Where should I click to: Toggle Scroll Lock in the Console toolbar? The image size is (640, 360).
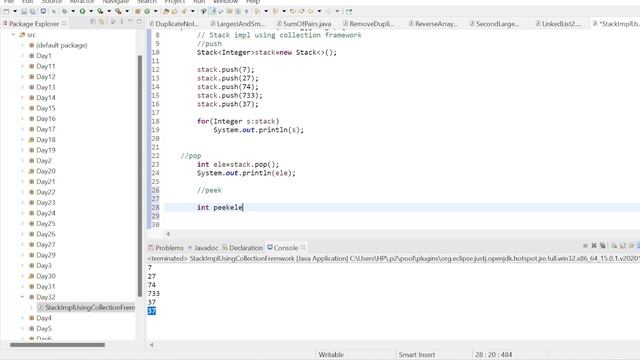pyautogui.click(x=622, y=246)
